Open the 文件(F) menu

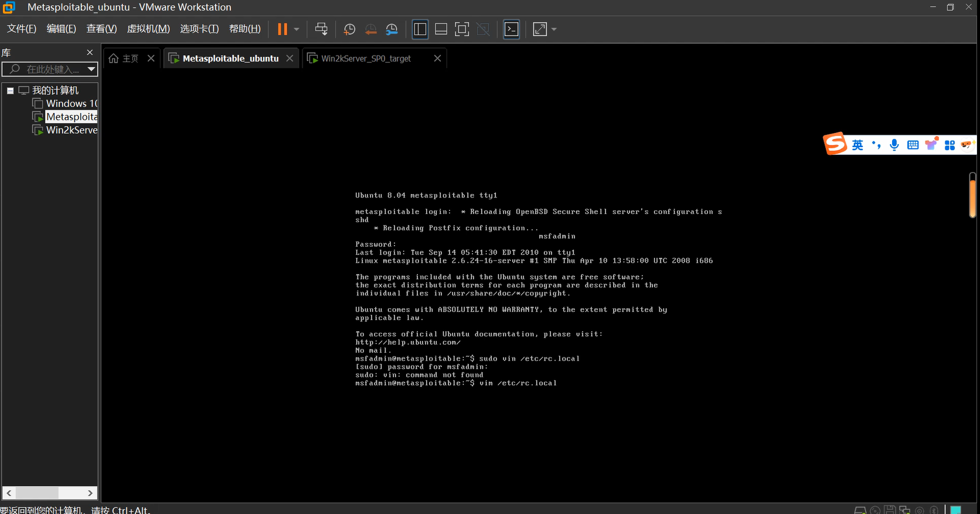(x=22, y=29)
